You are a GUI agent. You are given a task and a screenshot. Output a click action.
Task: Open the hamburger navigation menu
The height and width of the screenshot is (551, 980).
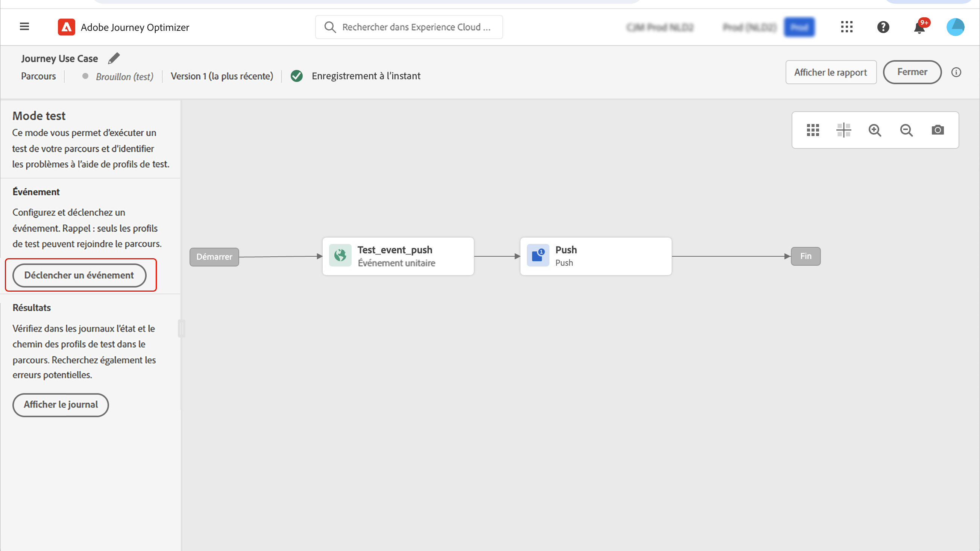click(24, 27)
